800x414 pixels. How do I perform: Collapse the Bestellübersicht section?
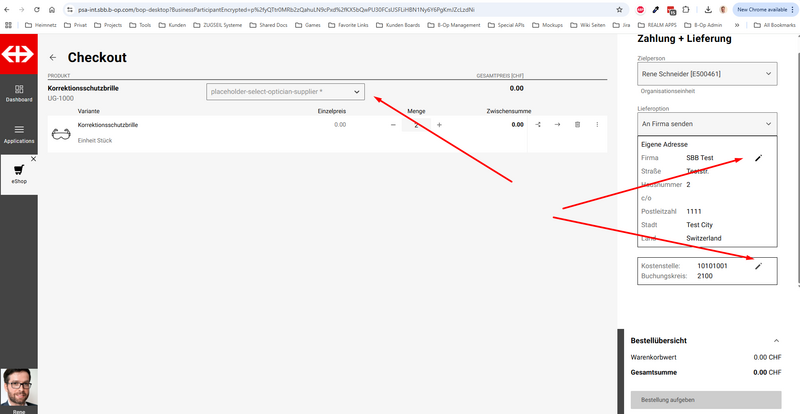(776, 341)
